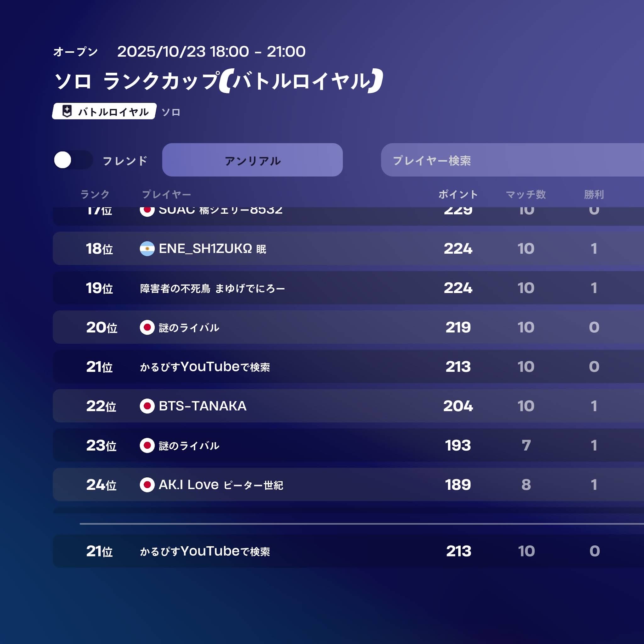Toggle the フレンド friends-only switch
The width and height of the screenshot is (644, 644).
[x=73, y=160]
